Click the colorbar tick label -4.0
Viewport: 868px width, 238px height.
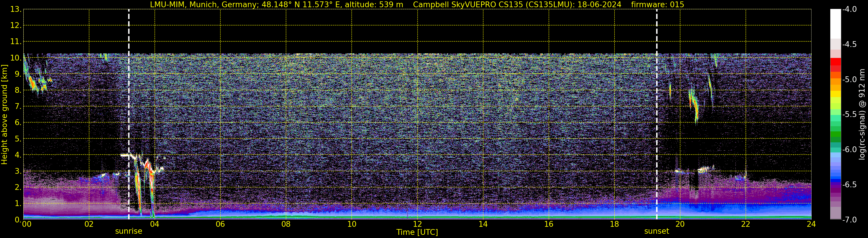(x=849, y=9)
